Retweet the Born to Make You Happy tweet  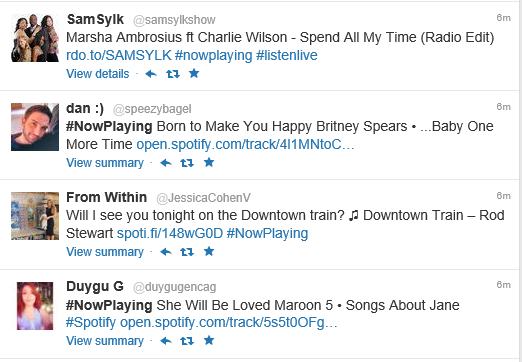click(187, 163)
